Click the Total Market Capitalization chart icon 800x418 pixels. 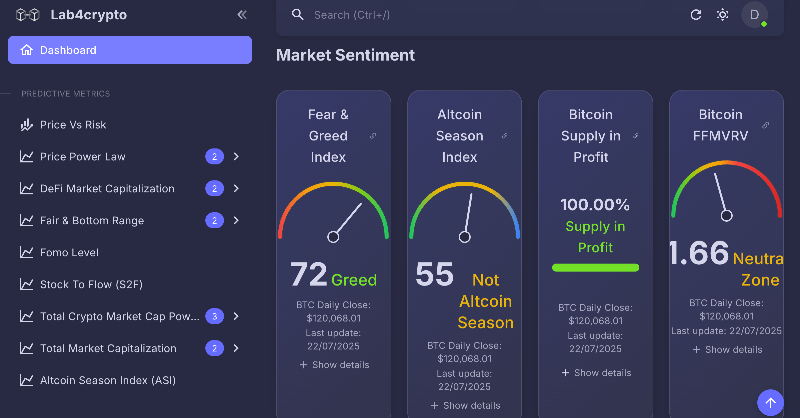(27, 348)
